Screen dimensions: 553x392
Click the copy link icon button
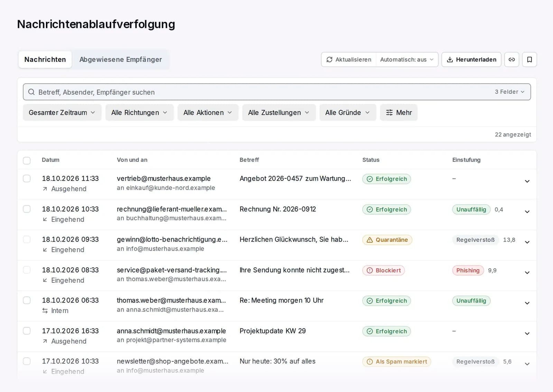(x=512, y=59)
